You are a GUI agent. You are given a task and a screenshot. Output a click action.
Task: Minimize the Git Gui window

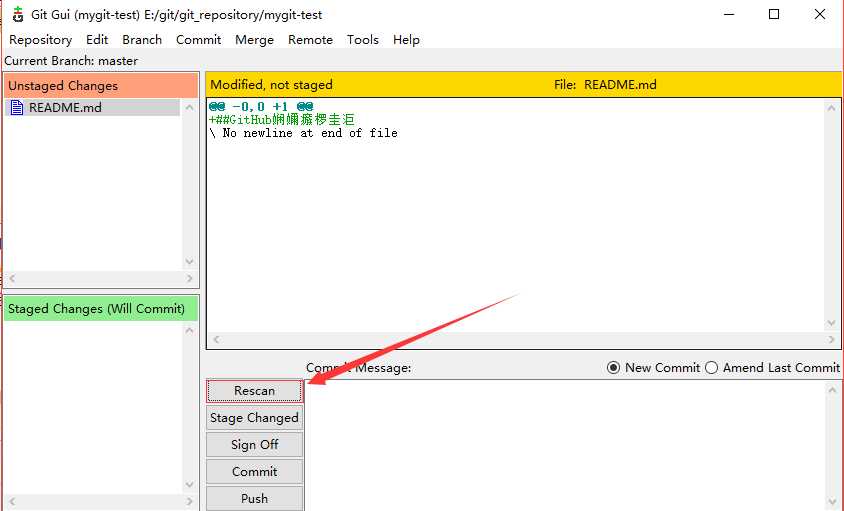pyautogui.click(x=729, y=15)
